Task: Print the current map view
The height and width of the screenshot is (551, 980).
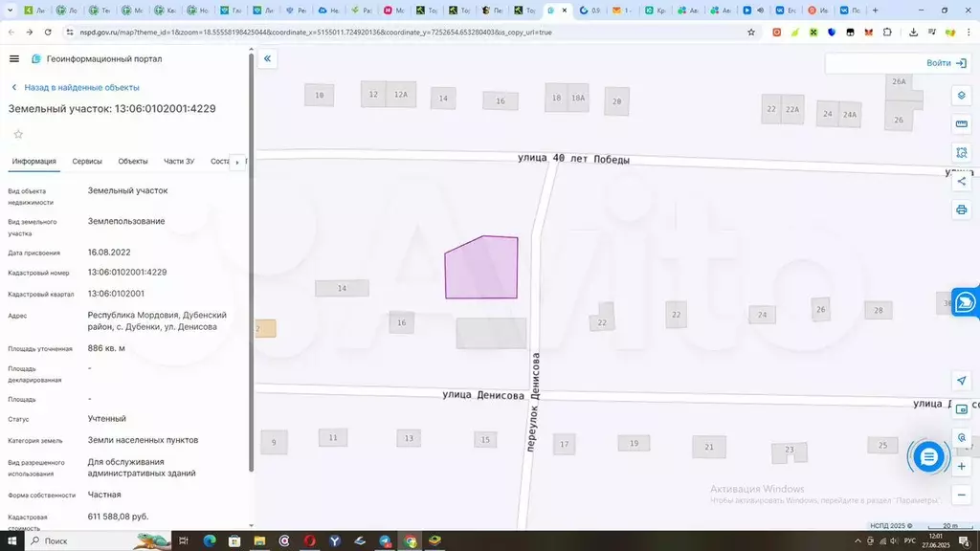Action: pyautogui.click(x=961, y=209)
